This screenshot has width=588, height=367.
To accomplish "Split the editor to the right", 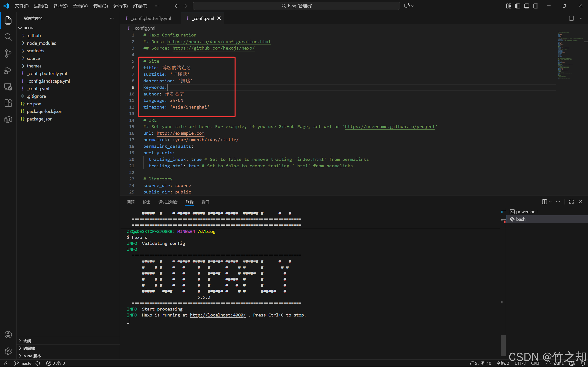I will pyautogui.click(x=571, y=18).
